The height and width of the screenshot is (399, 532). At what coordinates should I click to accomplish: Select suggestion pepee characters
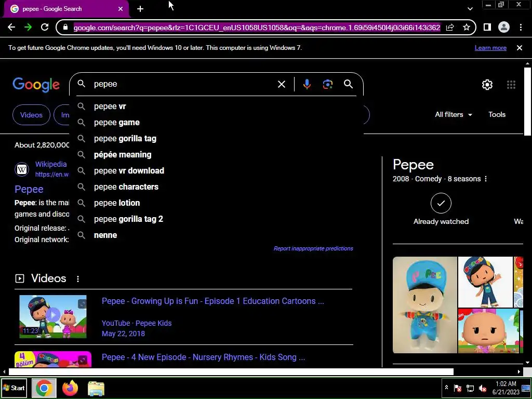pyautogui.click(x=217, y=187)
